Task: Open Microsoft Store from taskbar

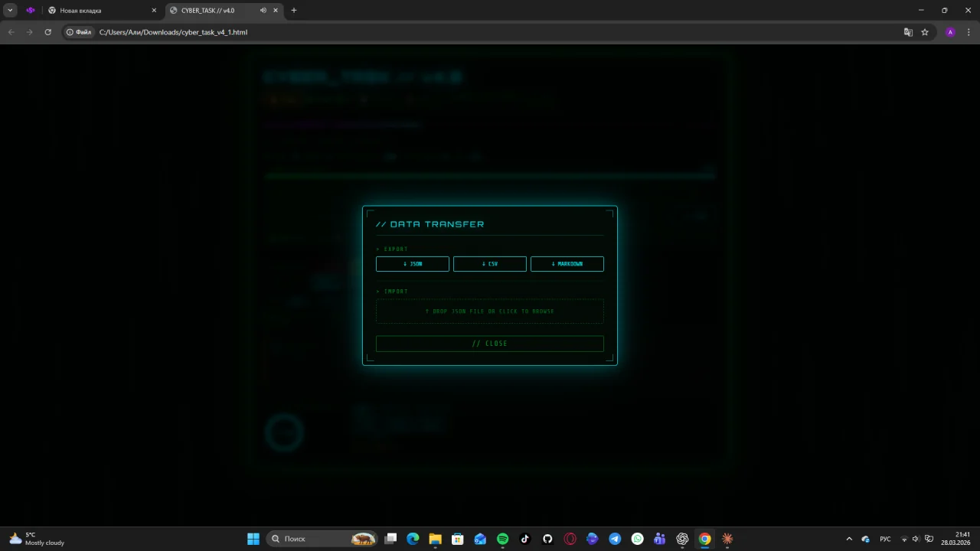Action: (458, 539)
